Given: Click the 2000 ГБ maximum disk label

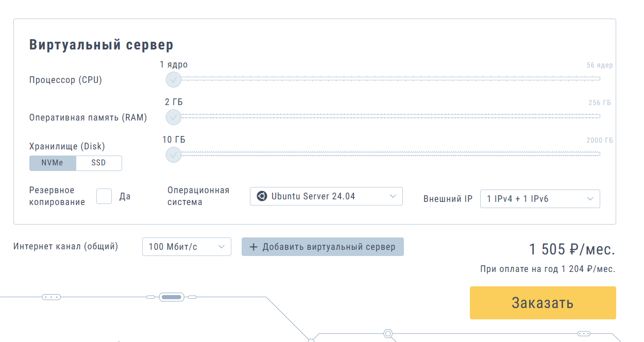Looking at the screenshot, I should point(600,141).
